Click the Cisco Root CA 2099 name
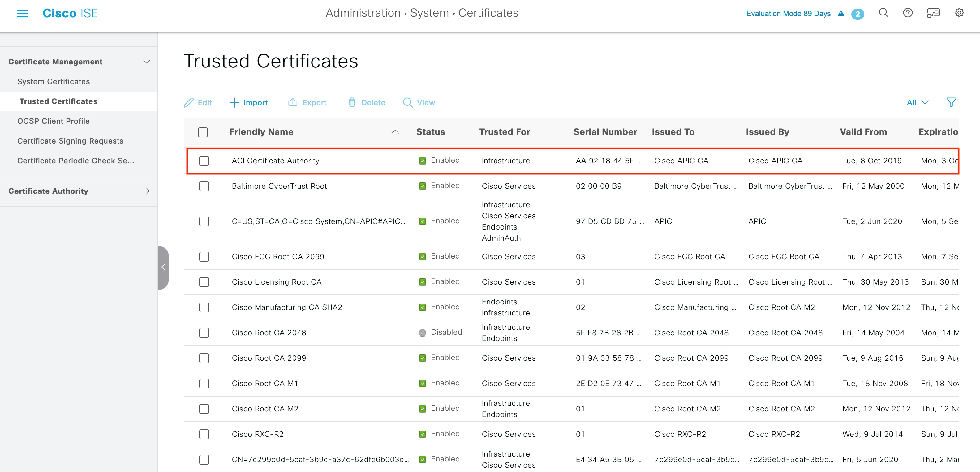Image resolution: width=980 pixels, height=472 pixels. click(269, 358)
